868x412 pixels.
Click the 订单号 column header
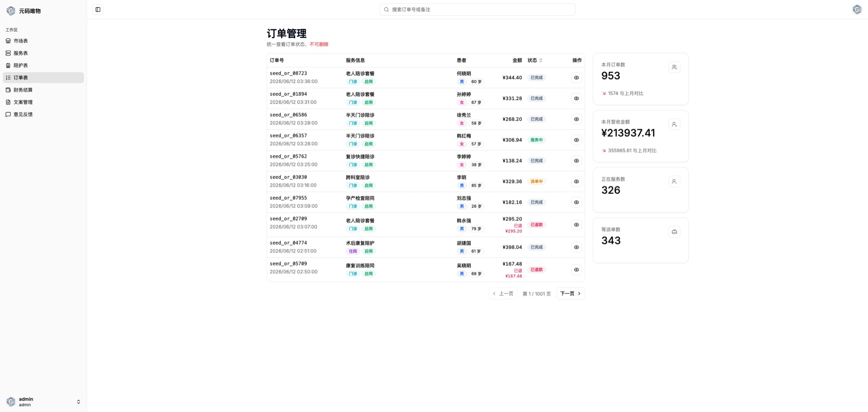tap(277, 60)
